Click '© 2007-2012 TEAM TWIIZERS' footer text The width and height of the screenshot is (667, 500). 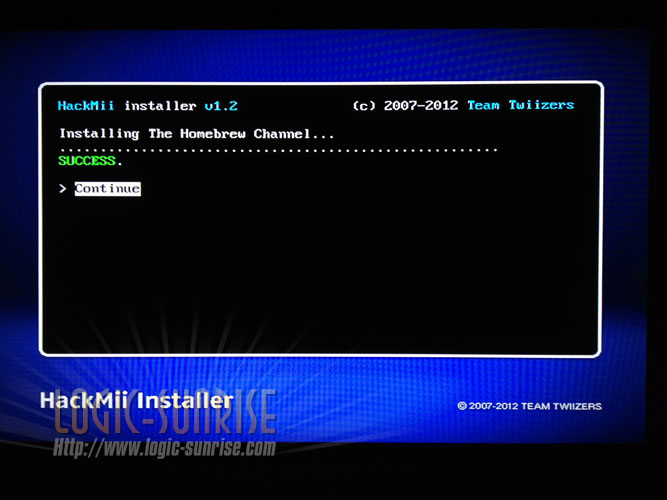530,406
